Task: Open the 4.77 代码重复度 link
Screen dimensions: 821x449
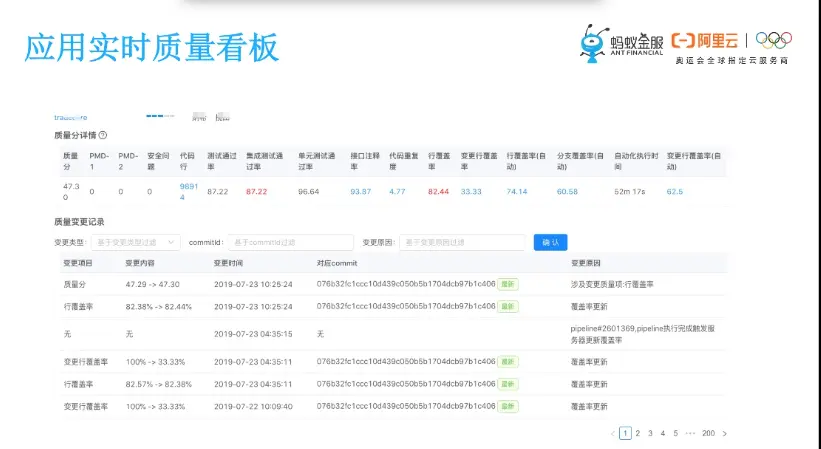Action: click(397, 192)
